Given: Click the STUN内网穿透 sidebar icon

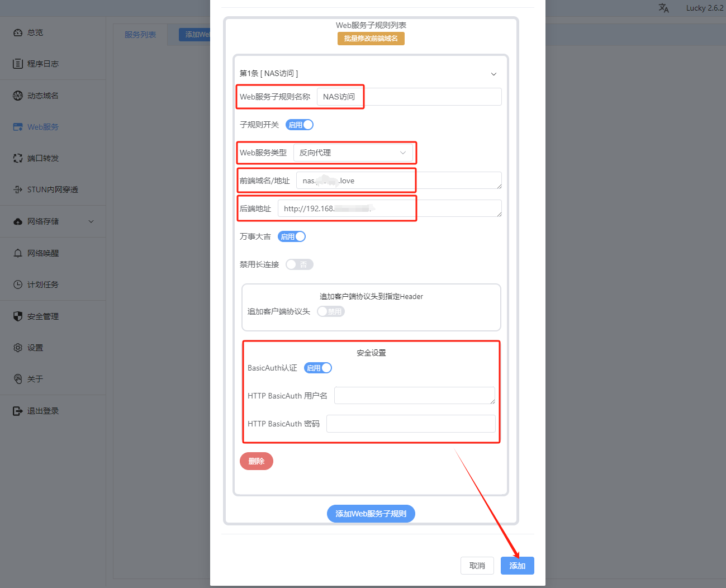Looking at the screenshot, I should pos(18,189).
